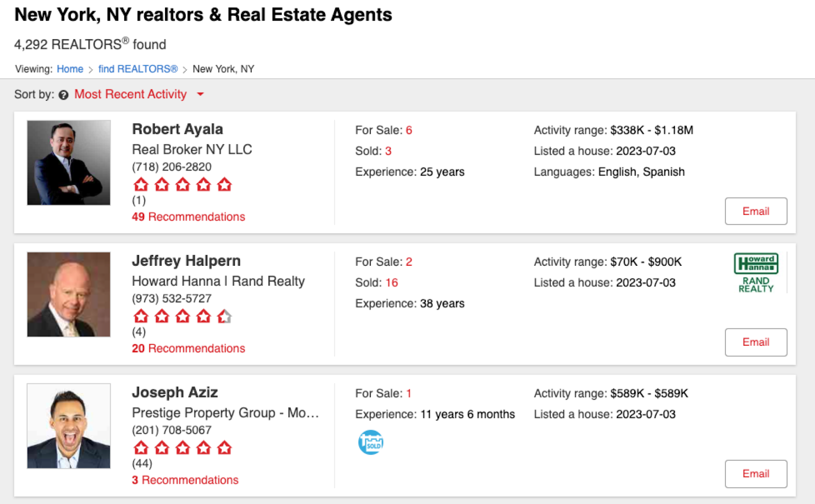The width and height of the screenshot is (815, 504).
Task: Click the third star in Robert Ayala's rating
Action: tap(182, 184)
